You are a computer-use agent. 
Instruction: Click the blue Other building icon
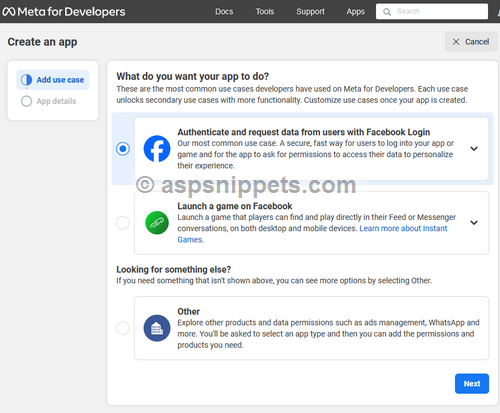pos(157,328)
